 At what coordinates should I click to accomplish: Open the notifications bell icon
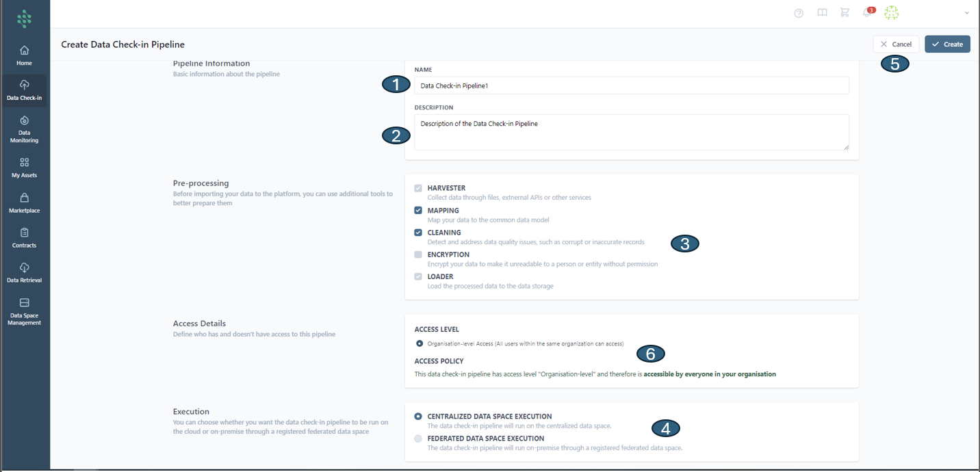coord(867,13)
